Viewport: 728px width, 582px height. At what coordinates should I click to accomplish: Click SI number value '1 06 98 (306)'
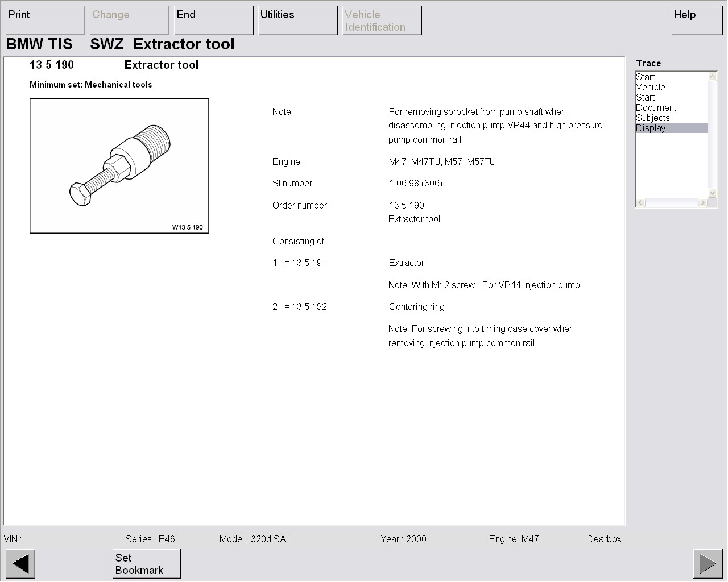point(416,183)
